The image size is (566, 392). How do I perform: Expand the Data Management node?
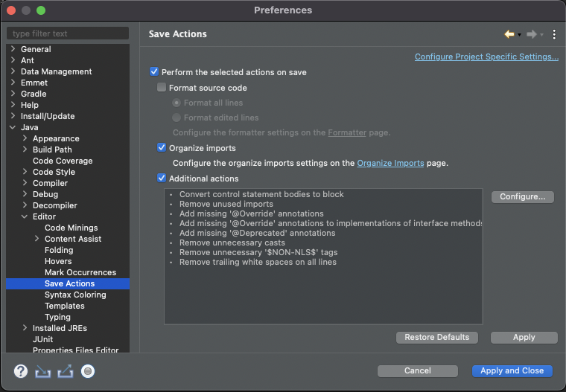tap(13, 71)
